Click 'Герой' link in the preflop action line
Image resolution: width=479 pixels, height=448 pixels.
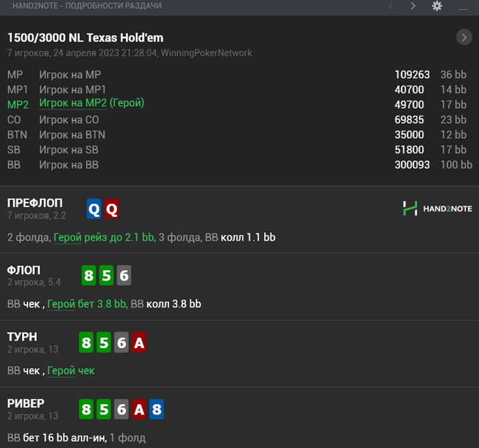(x=67, y=237)
